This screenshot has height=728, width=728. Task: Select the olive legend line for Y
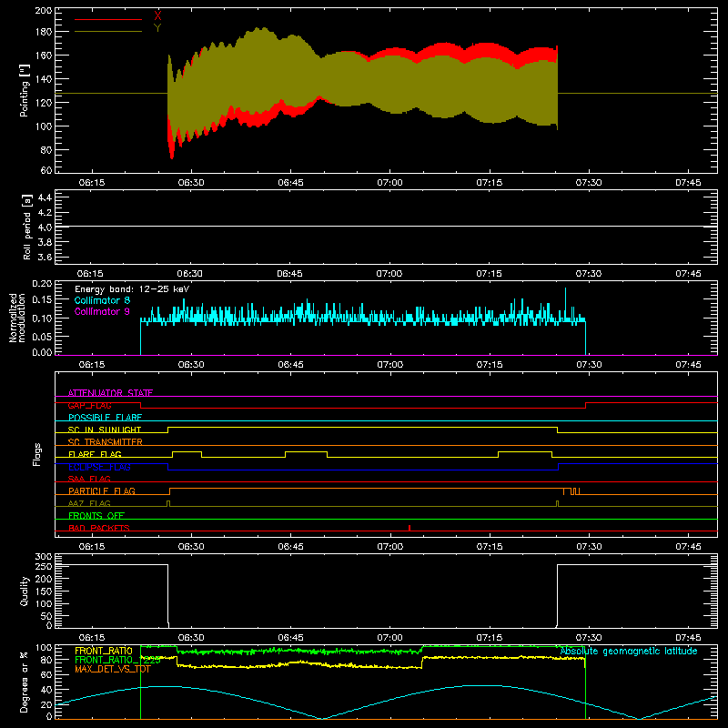point(108,31)
